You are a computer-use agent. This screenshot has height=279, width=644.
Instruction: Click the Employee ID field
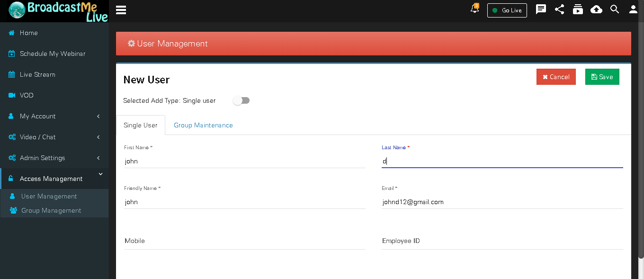pos(502,241)
